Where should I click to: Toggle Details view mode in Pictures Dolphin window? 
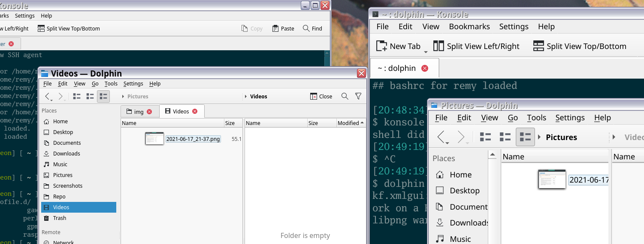tap(525, 137)
